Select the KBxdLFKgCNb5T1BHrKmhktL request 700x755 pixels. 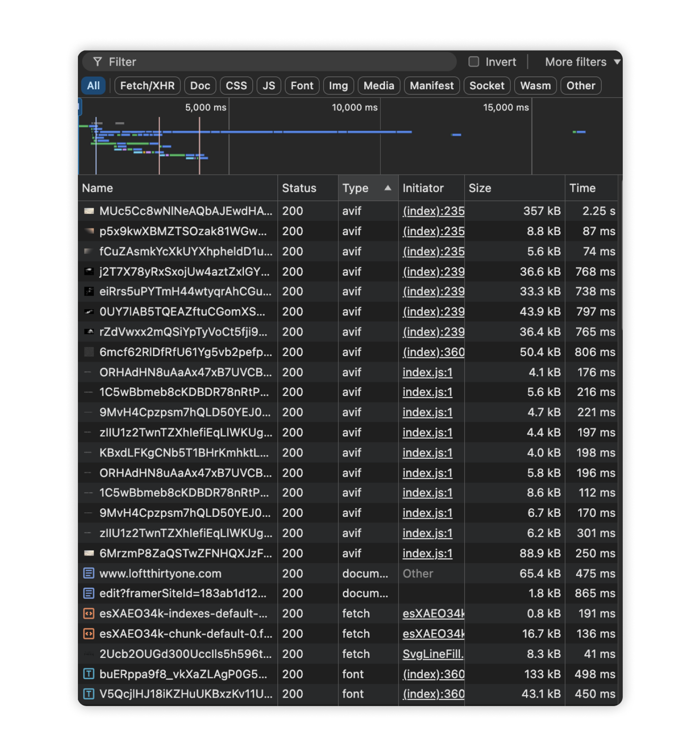tap(348, 453)
